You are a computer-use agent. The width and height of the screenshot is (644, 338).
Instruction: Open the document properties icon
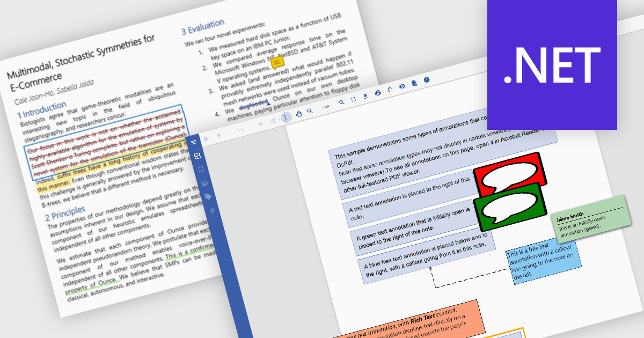pos(414,83)
